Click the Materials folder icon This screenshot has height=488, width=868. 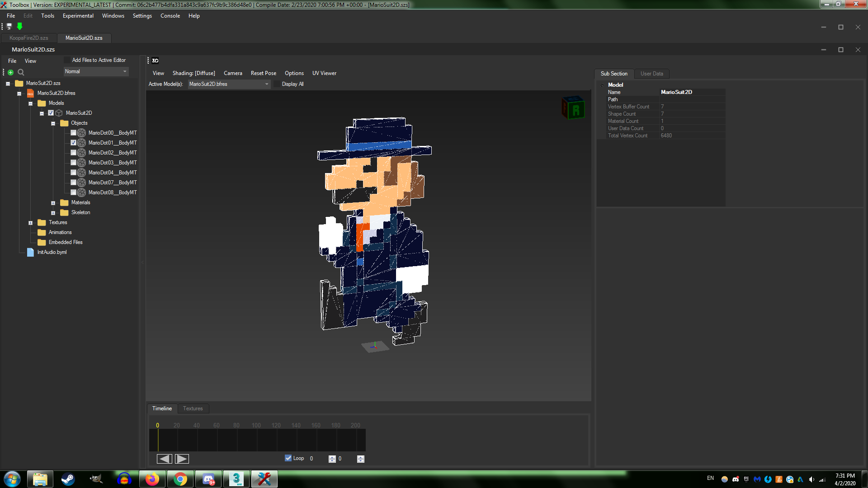tap(64, 202)
